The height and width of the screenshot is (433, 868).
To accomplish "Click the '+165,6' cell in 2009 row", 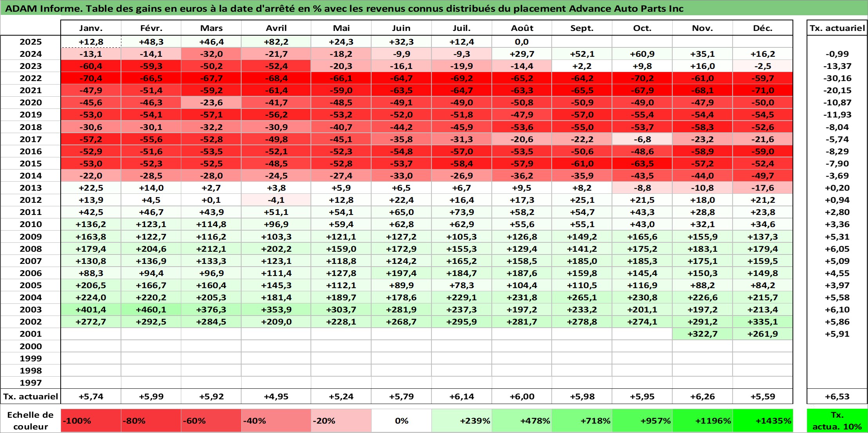I will coord(642,236).
